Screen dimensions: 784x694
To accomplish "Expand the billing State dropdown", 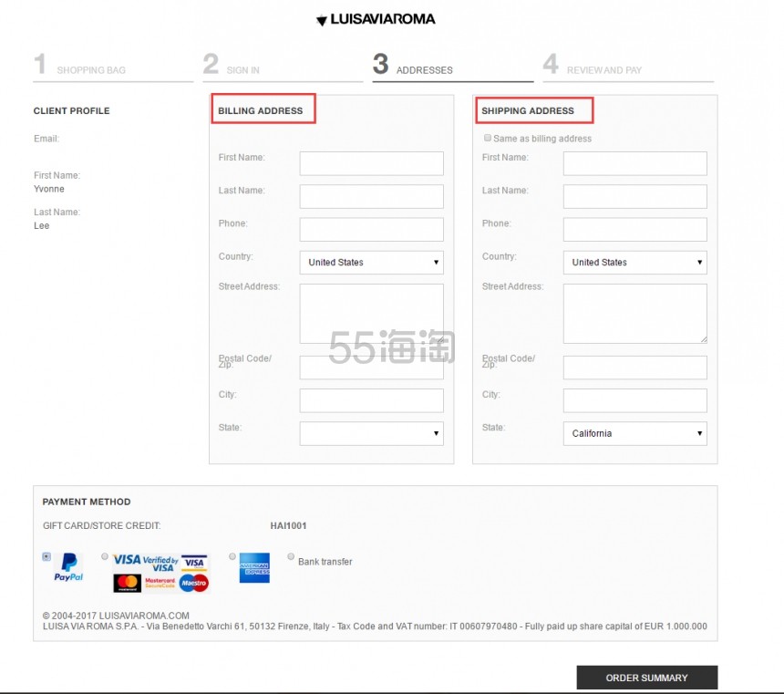I will [x=371, y=433].
